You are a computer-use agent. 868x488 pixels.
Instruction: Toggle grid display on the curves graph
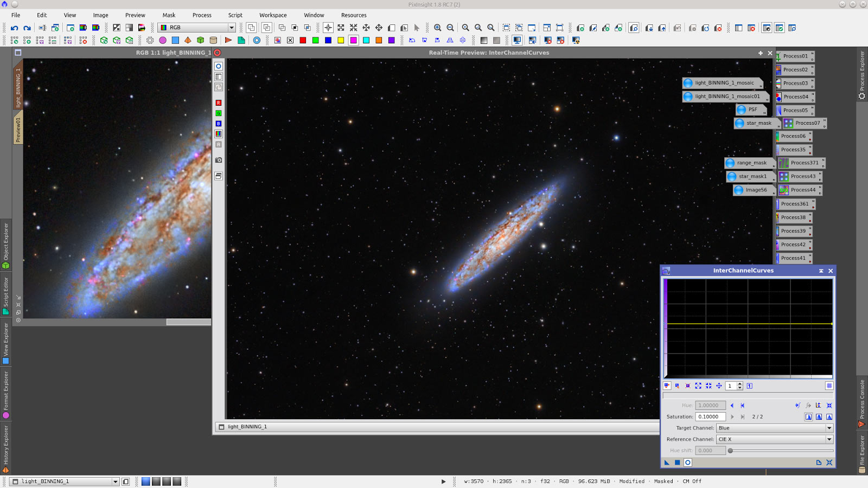[x=829, y=386]
